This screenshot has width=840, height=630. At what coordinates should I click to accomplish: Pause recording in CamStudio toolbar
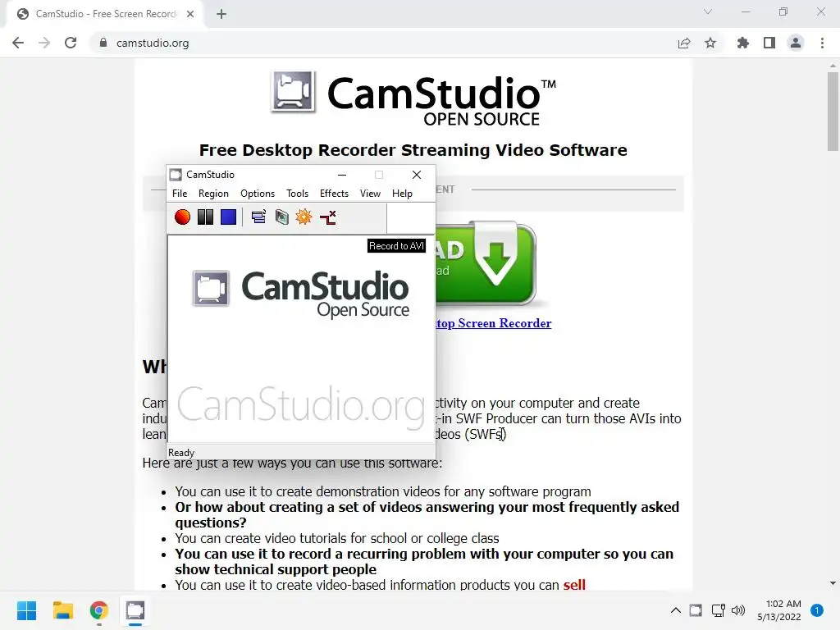coord(205,217)
